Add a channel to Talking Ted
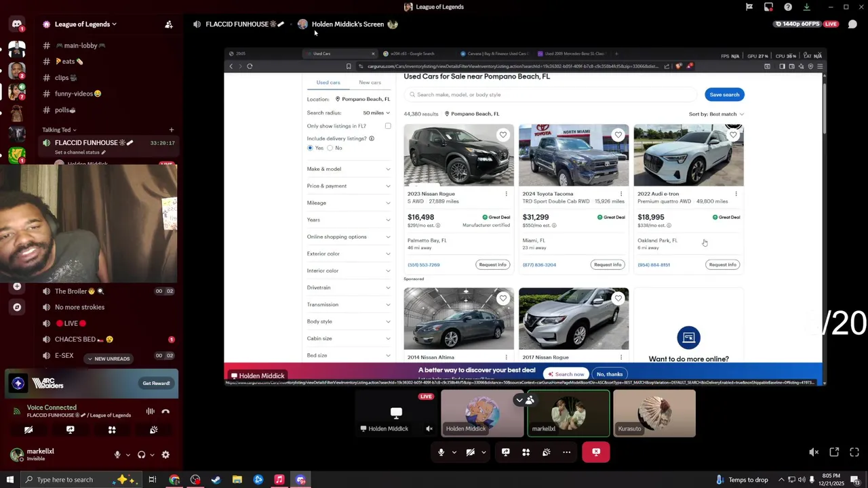This screenshot has height=488, width=868. point(171,129)
